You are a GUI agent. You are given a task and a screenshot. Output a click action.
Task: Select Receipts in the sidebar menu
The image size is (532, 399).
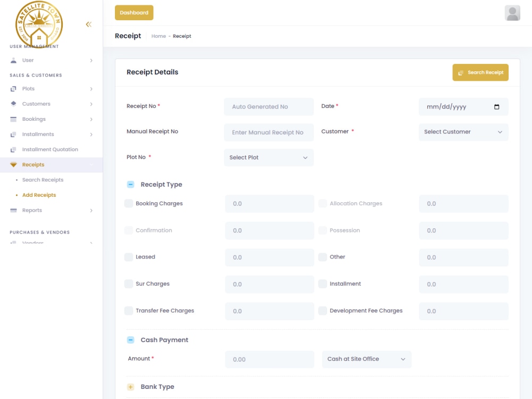click(51, 165)
